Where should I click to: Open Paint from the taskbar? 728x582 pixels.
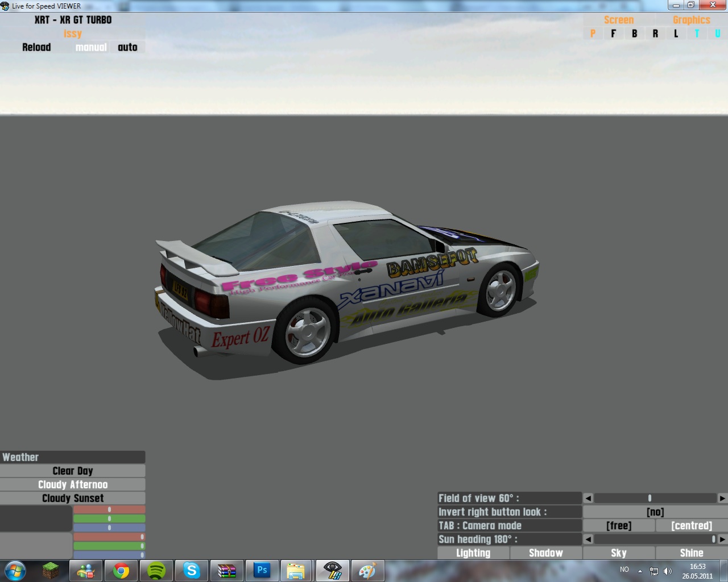point(367,571)
